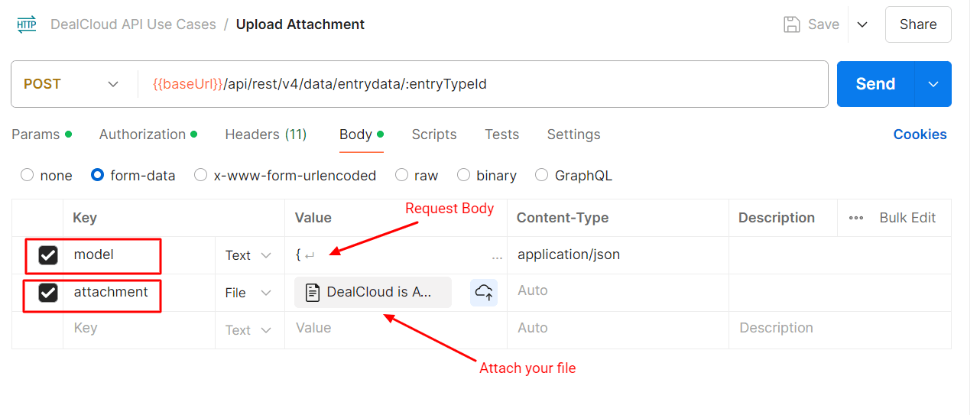Open the Headers (11) tab

(x=266, y=135)
